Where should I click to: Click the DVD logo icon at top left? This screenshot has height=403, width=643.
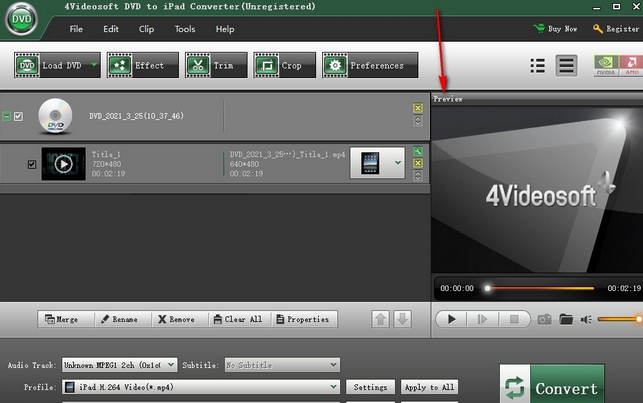21,19
